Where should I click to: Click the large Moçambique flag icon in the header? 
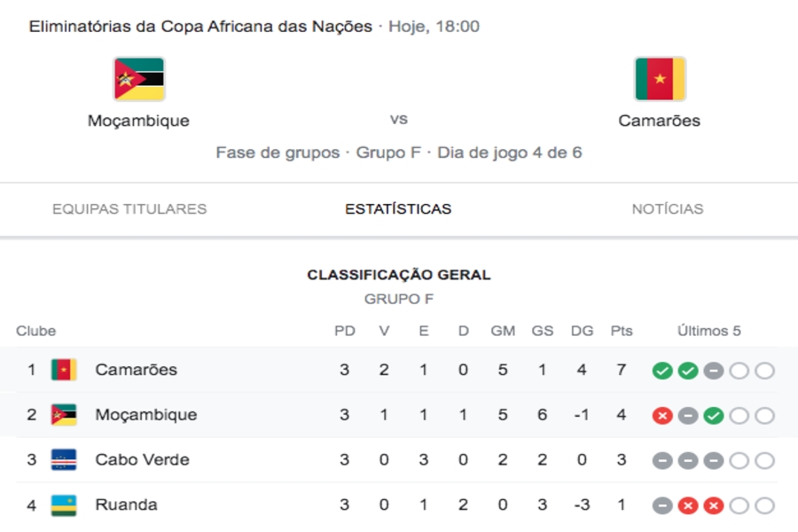pos(139,79)
